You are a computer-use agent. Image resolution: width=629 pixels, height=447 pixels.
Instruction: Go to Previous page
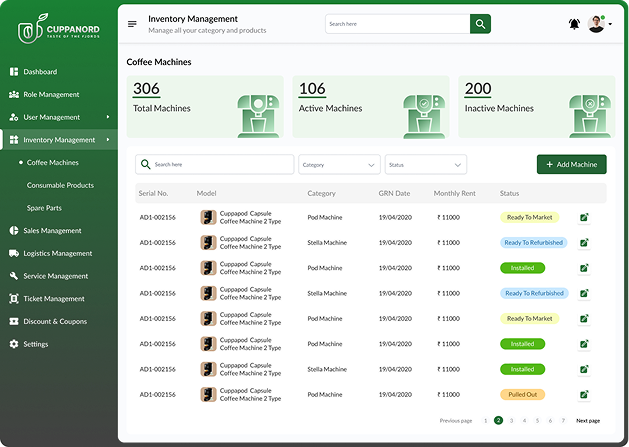tap(456, 421)
